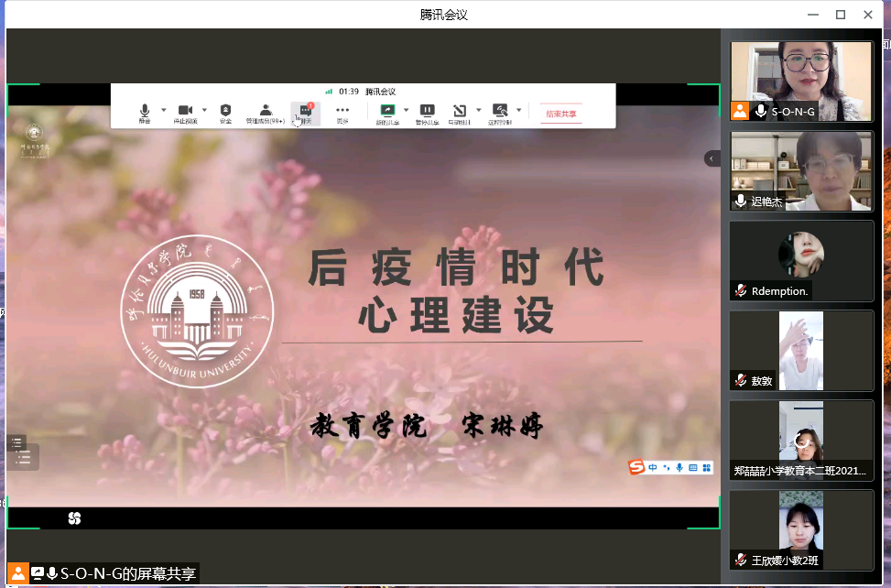Image resolution: width=891 pixels, height=588 pixels.
Task: Click the Sogou input method S icon
Action: tap(636, 468)
